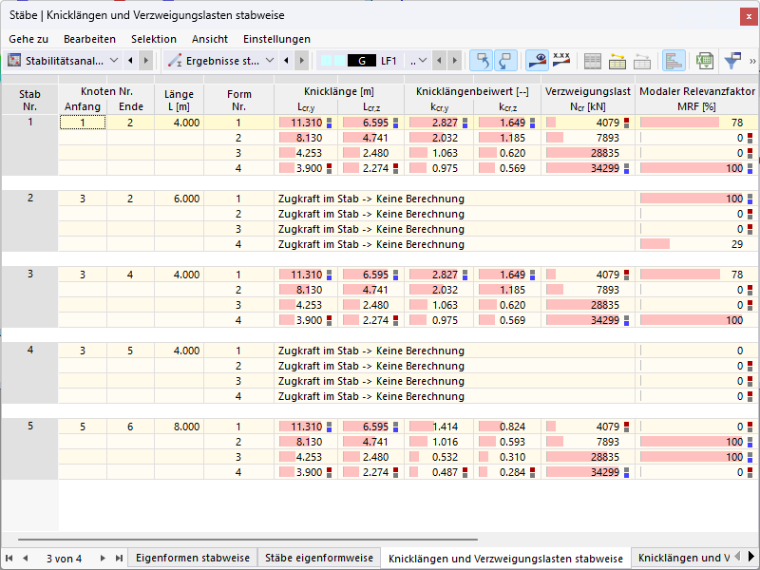Toggle the colored bar chart display button

674,61
